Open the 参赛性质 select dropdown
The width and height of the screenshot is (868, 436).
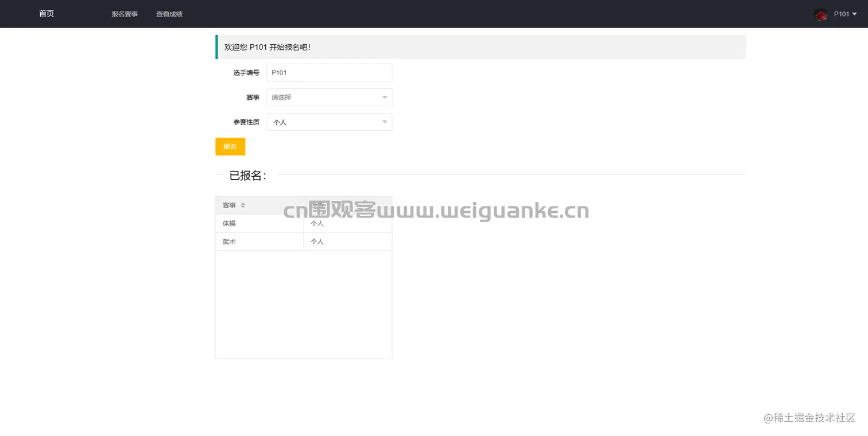pyautogui.click(x=329, y=122)
